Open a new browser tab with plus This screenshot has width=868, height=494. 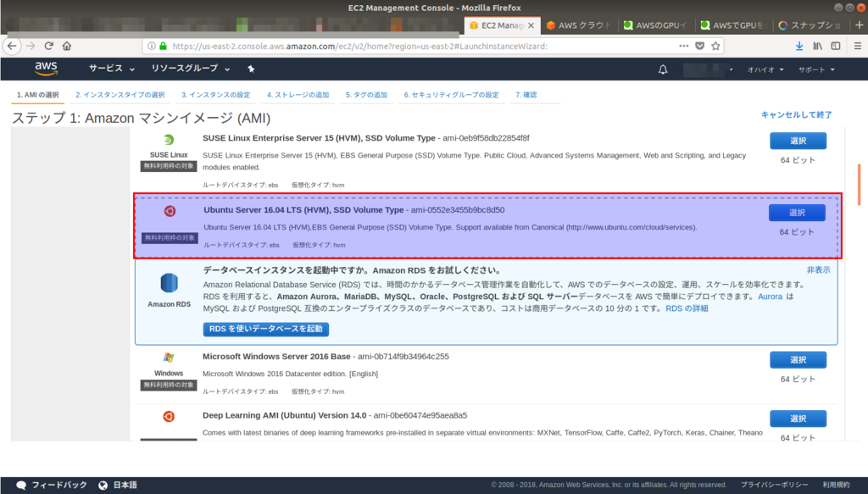pos(860,25)
